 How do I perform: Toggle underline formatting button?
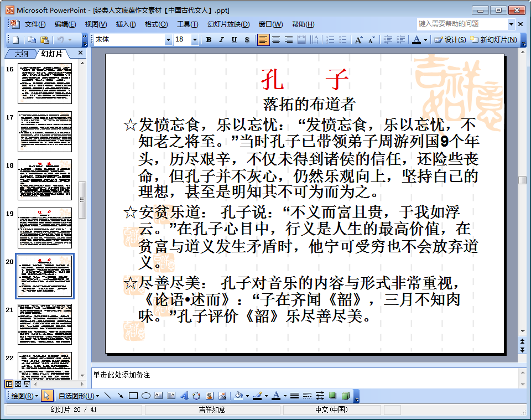pyautogui.click(x=234, y=40)
